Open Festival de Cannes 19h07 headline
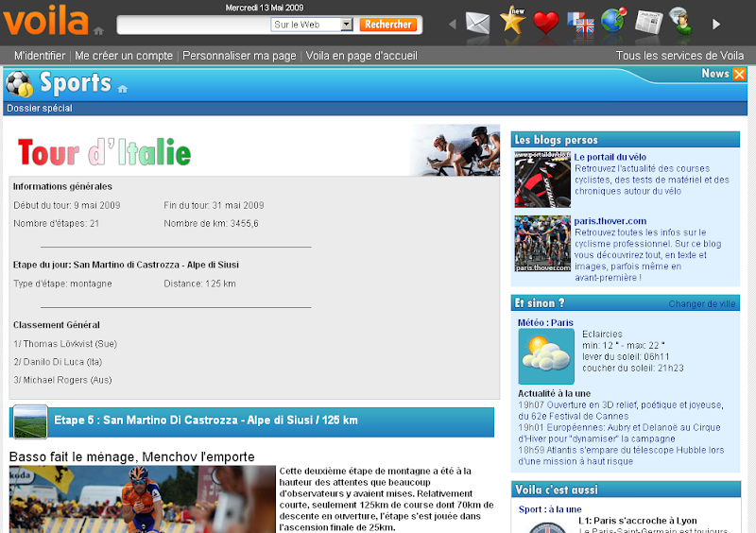 tap(621, 410)
